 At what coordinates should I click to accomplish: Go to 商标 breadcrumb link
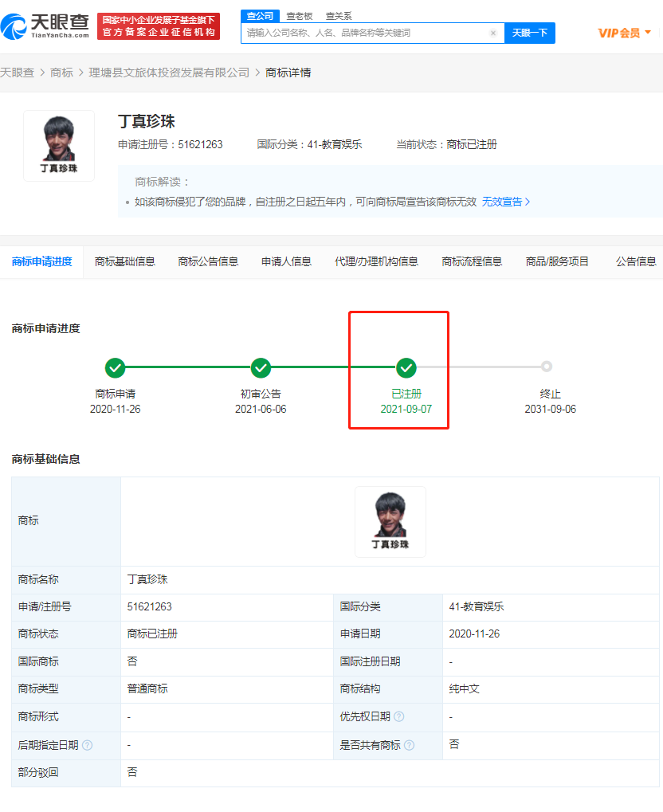pos(61,73)
